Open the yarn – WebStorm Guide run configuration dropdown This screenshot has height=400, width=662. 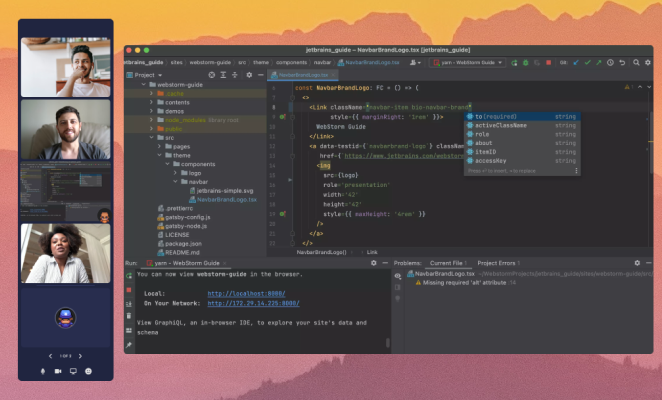point(470,62)
